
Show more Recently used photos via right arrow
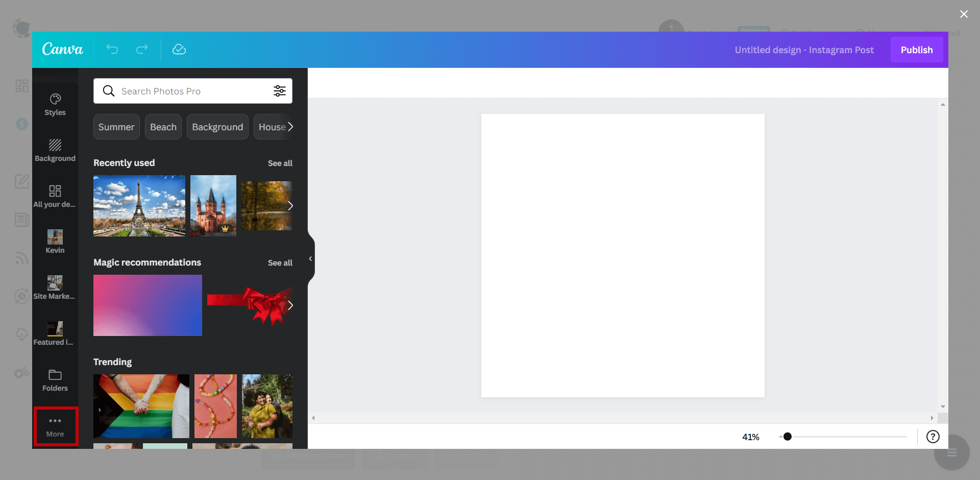click(290, 206)
